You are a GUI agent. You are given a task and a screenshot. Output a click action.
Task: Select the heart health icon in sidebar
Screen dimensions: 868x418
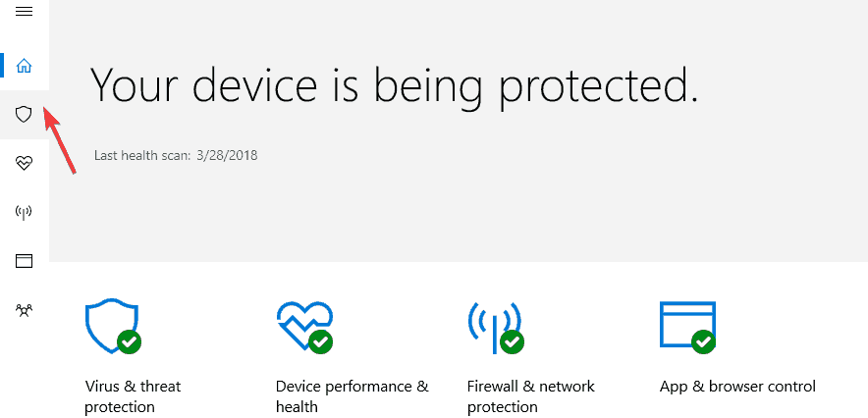[x=24, y=163]
